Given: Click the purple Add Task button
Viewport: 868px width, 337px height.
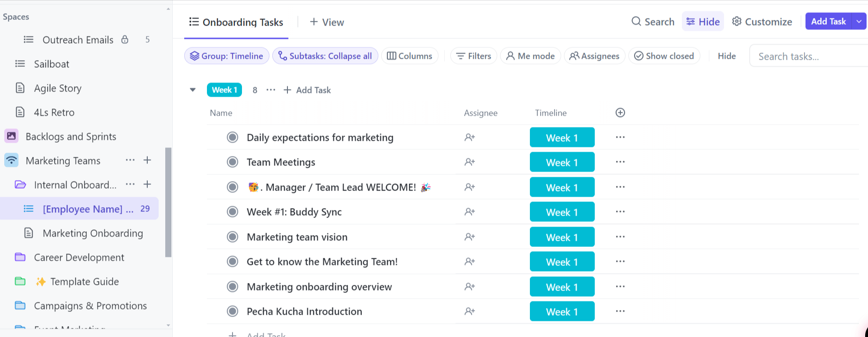Looking at the screenshot, I should [828, 21].
